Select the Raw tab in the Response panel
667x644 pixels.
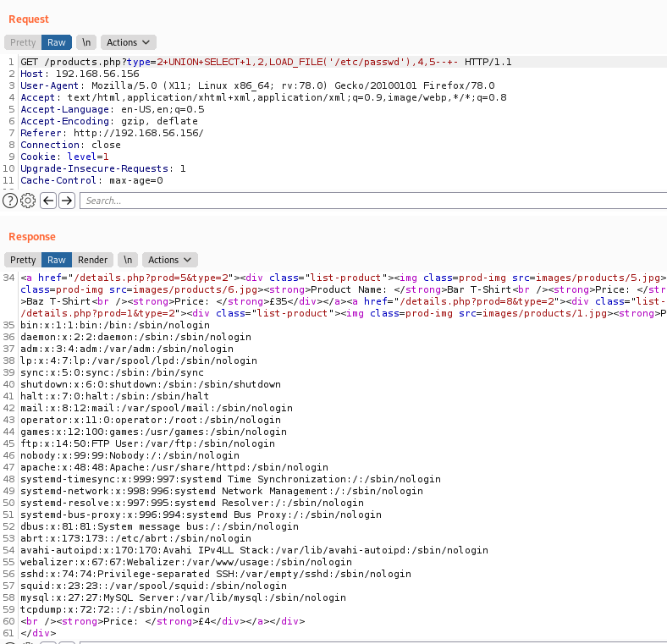(x=57, y=260)
